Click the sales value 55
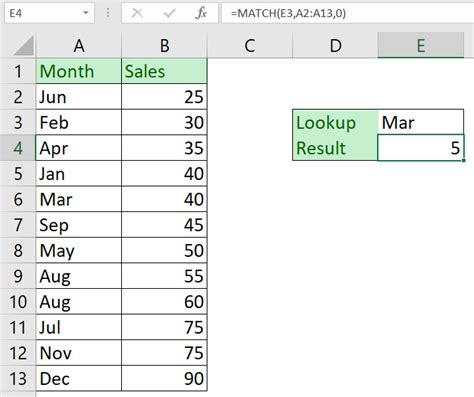Viewport: 474px width, 397px height. [164, 276]
